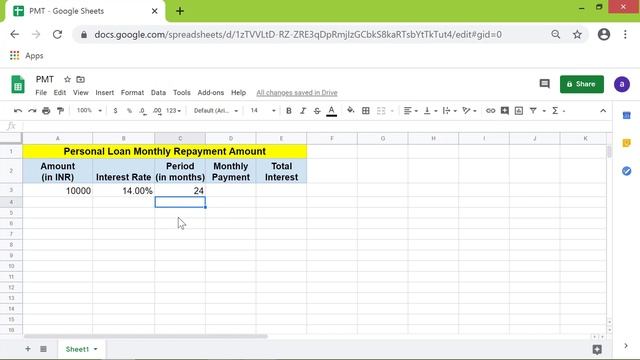Click the green Share button
640x360 pixels.
point(582,84)
